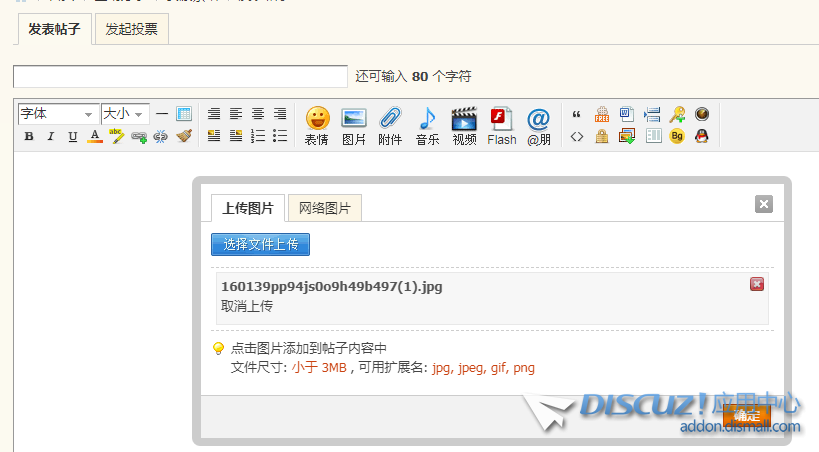
Task: Click the 取消上传 cancel upload link
Action: [x=247, y=306]
